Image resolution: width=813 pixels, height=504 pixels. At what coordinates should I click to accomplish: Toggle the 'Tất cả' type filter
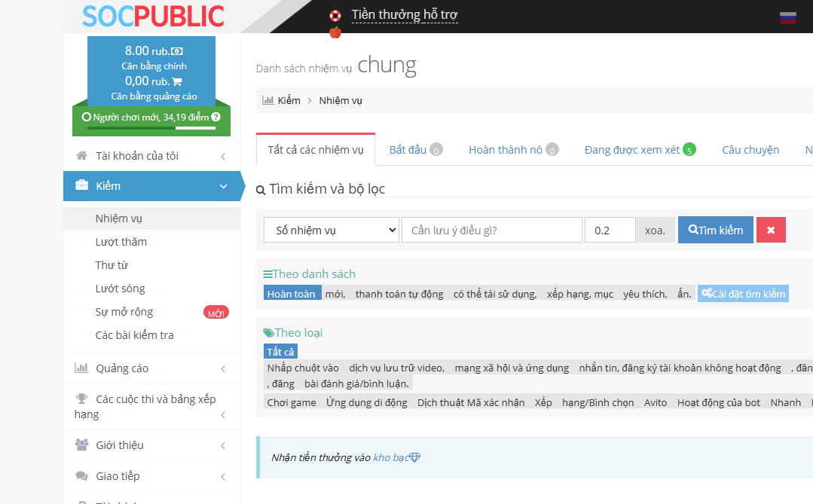(281, 352)
